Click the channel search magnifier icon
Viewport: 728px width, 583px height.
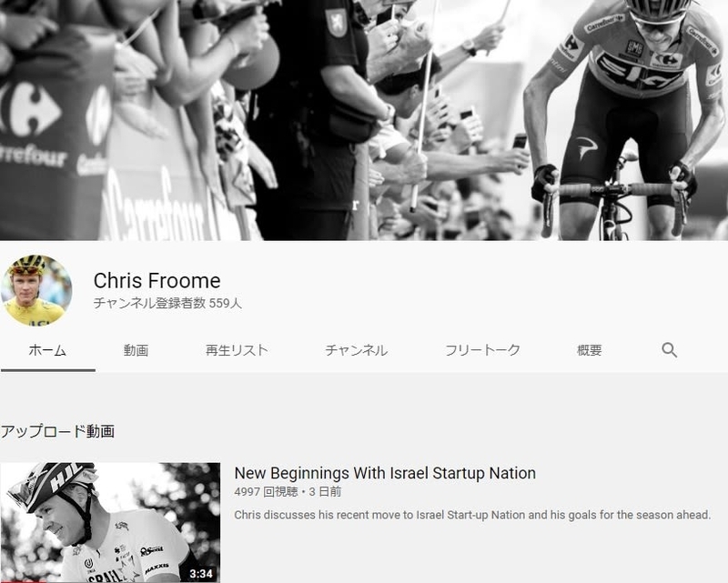click(x=669, y=350)
